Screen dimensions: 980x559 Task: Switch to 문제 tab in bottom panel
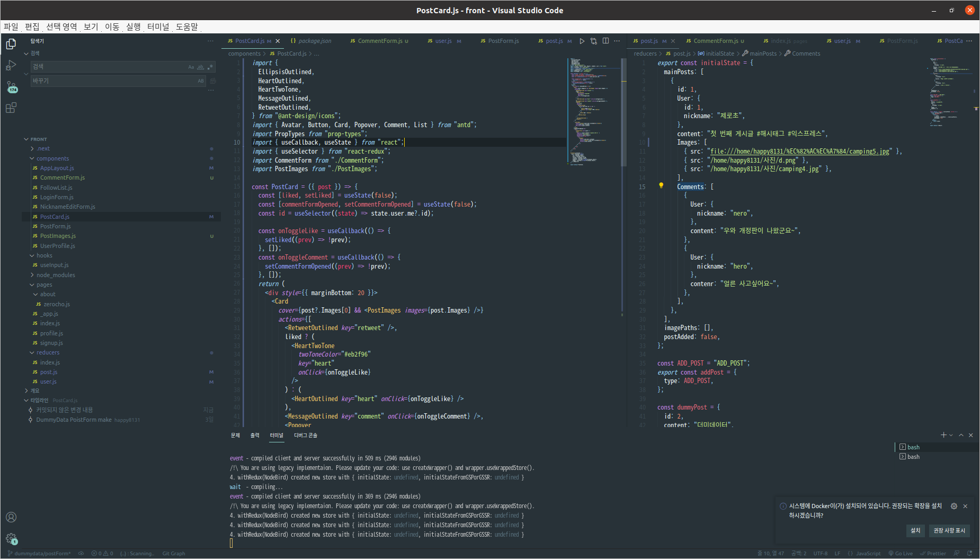pos(235,435)
